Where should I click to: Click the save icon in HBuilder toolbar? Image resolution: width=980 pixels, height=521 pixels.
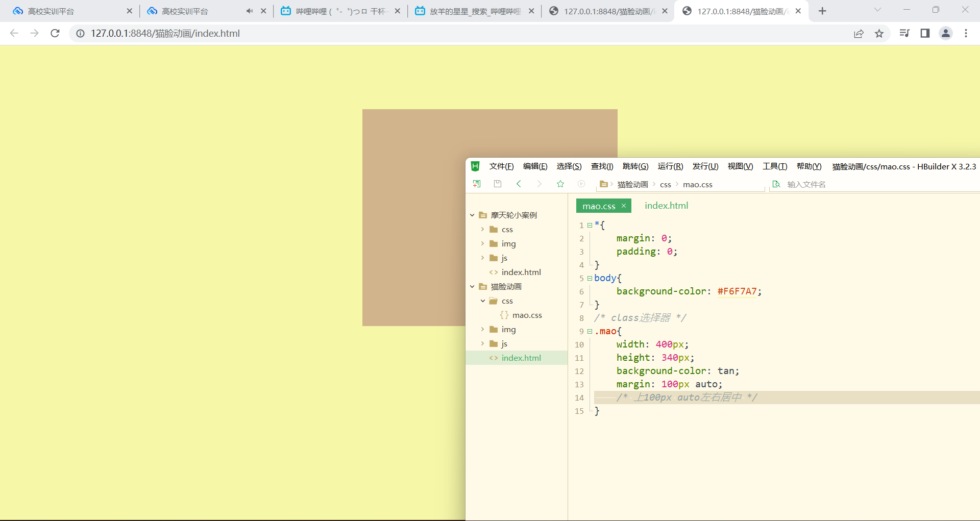tap(498, 184)
